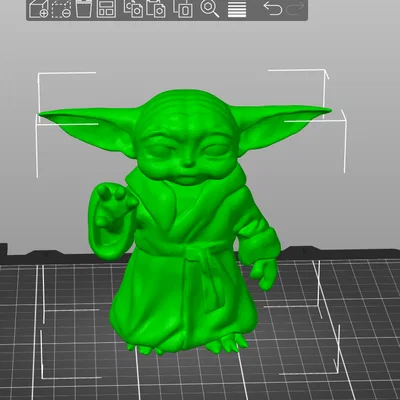Undo the last action

pos(272,8)
